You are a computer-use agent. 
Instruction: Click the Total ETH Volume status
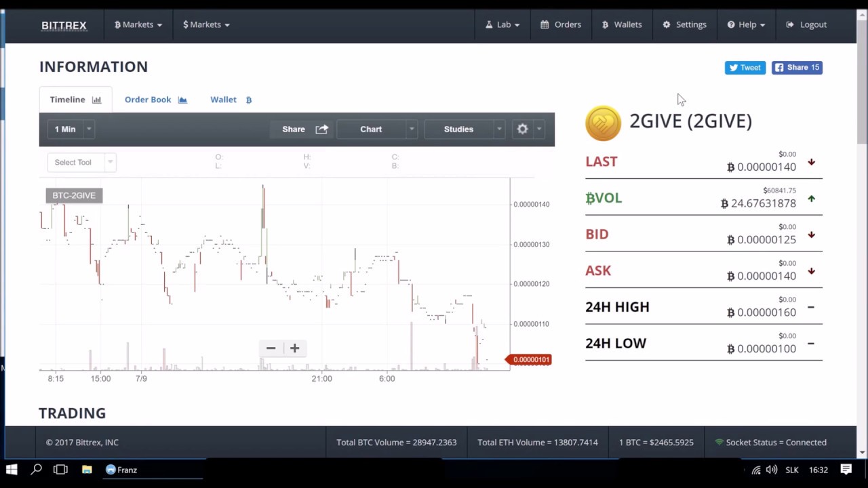[538, 442]
